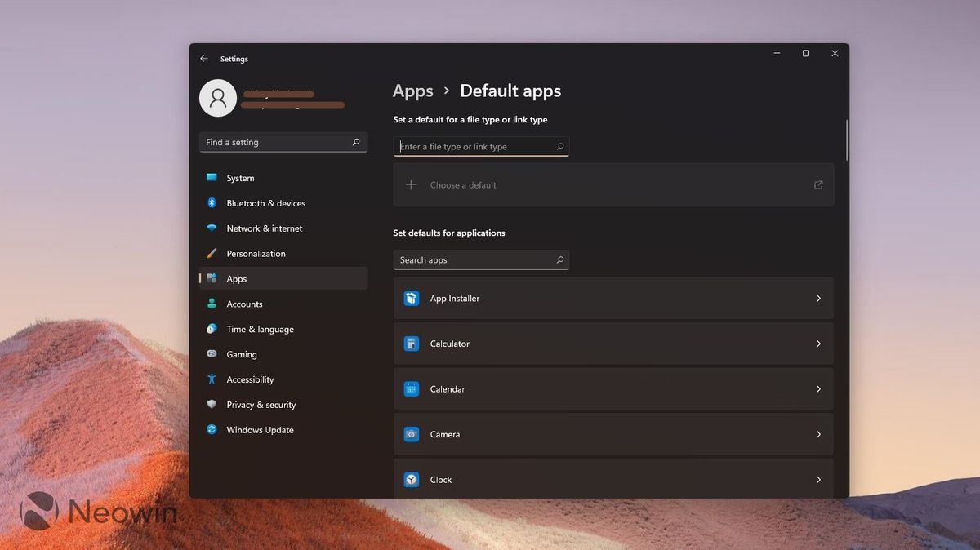Viewport: 980px width, 550px height.
Task: Click the Find a setting search box
Action: click(x=283, y=142)
